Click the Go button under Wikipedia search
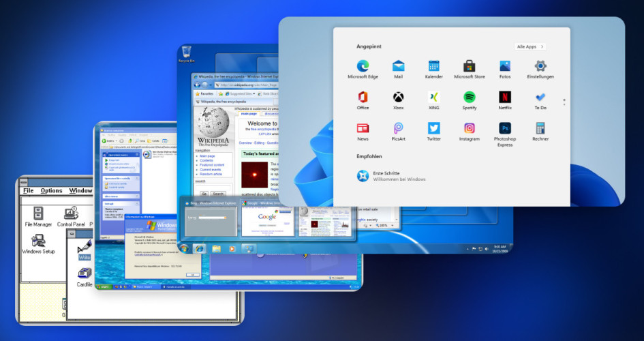This screenshot has width=644, height=341. pos(204,194)
